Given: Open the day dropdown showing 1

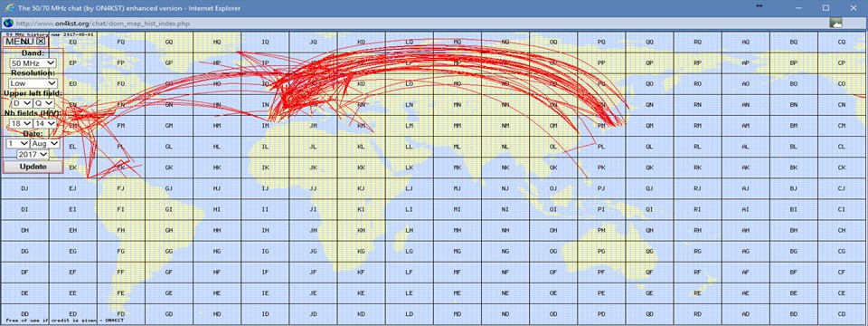Looking at the screenshot, I should click(x=17, y=144).
